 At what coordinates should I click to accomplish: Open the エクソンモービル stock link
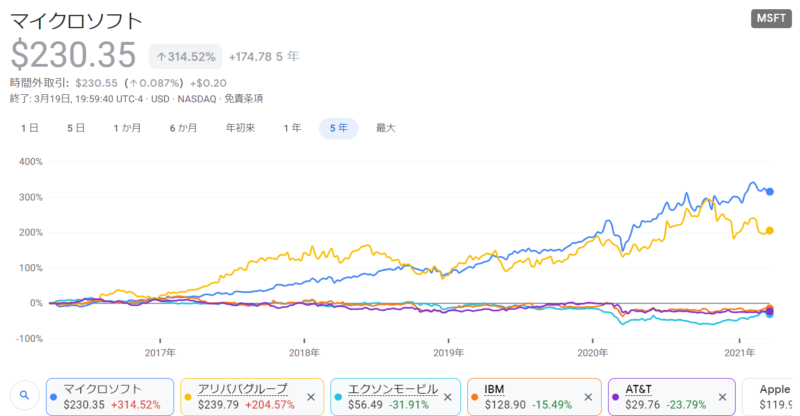click(393, 389)
